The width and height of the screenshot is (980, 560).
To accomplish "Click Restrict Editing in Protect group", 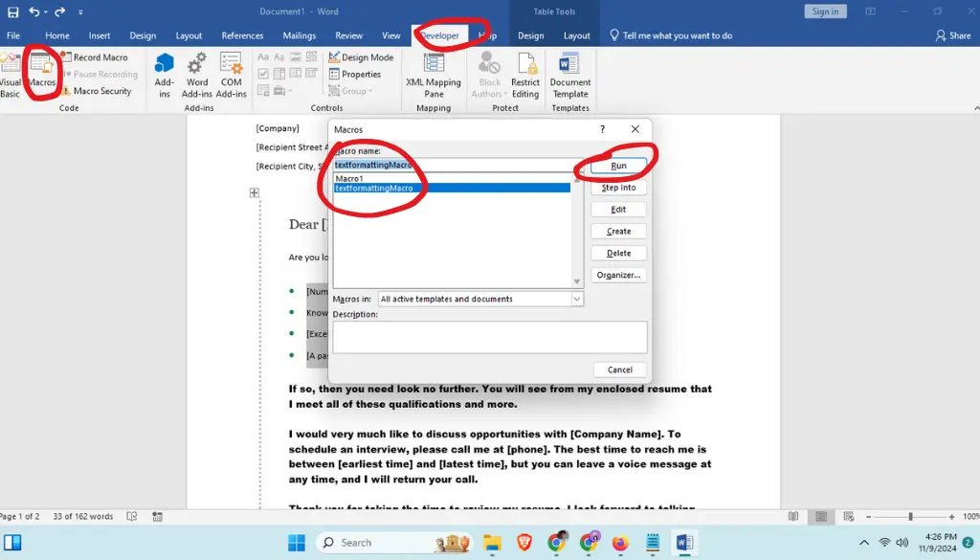I will click(525, 75).
